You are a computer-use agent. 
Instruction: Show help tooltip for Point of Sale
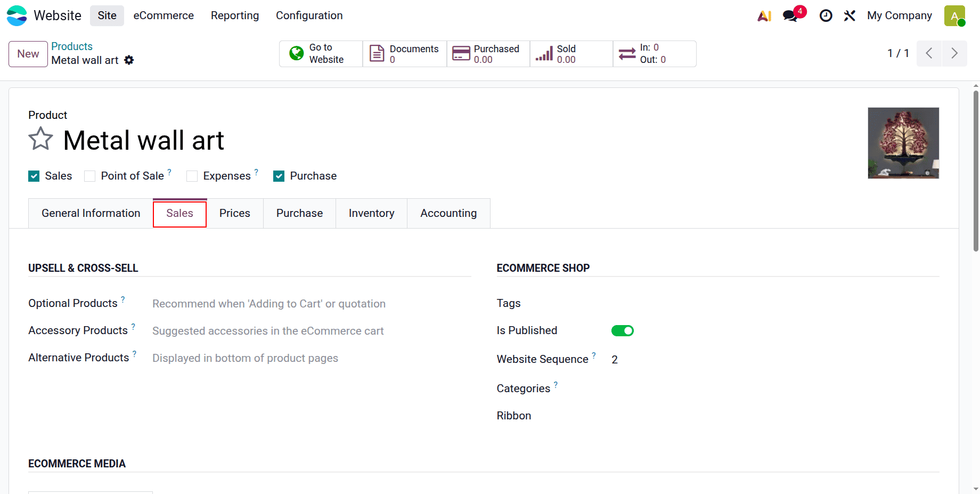(x=169, y=172)
